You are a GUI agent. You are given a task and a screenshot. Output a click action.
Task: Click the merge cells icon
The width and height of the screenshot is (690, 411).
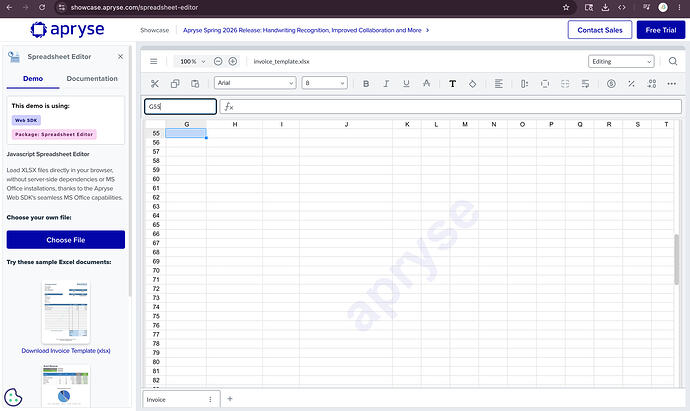[565, 84]
